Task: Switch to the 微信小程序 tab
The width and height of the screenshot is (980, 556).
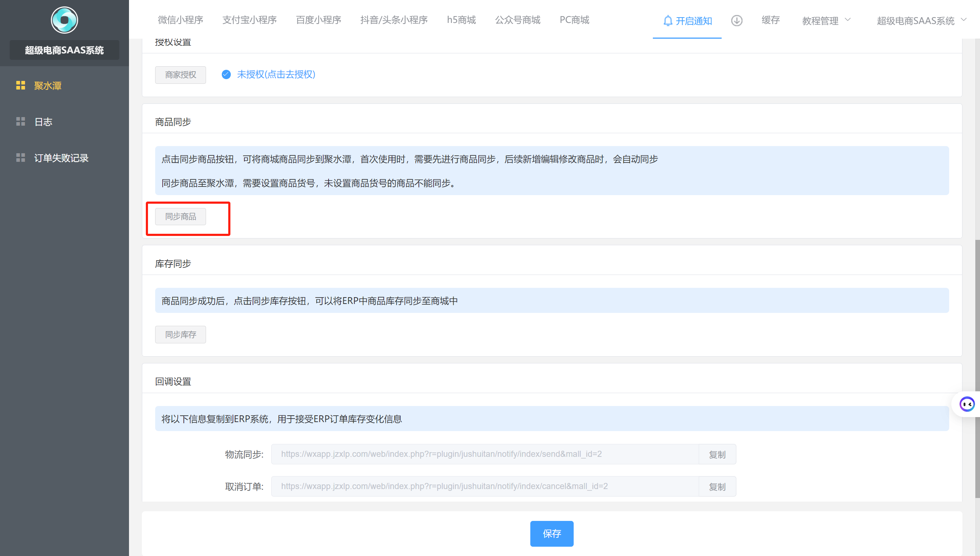Action: coord(180,20)
